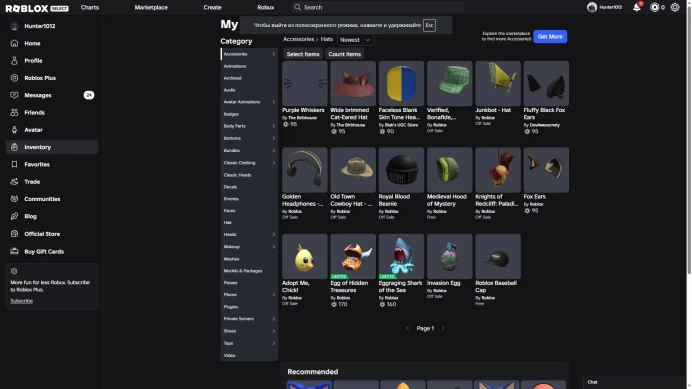Click the Profile icon in sidebar
The image size is (692, 389).
click(x=15, y=60)
